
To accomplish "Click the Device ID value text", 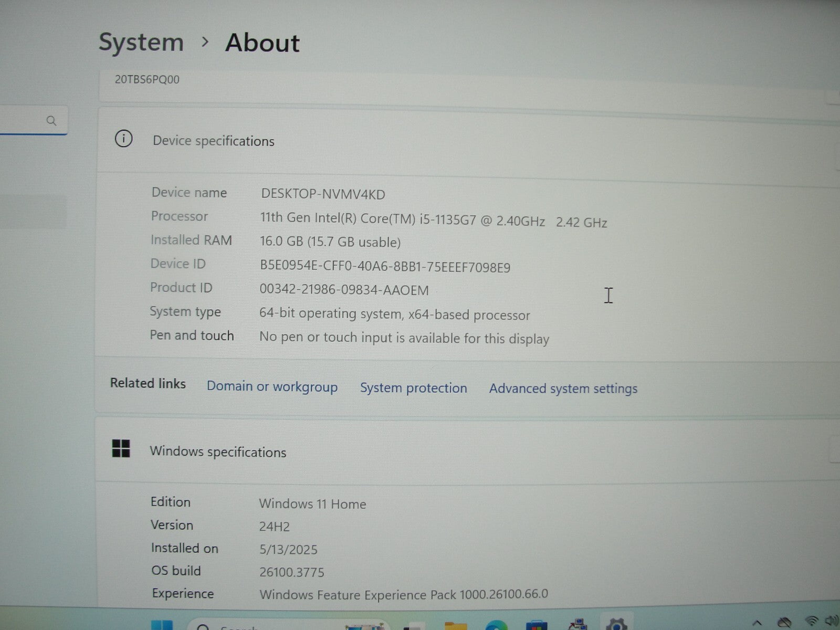I will point(385,267).
